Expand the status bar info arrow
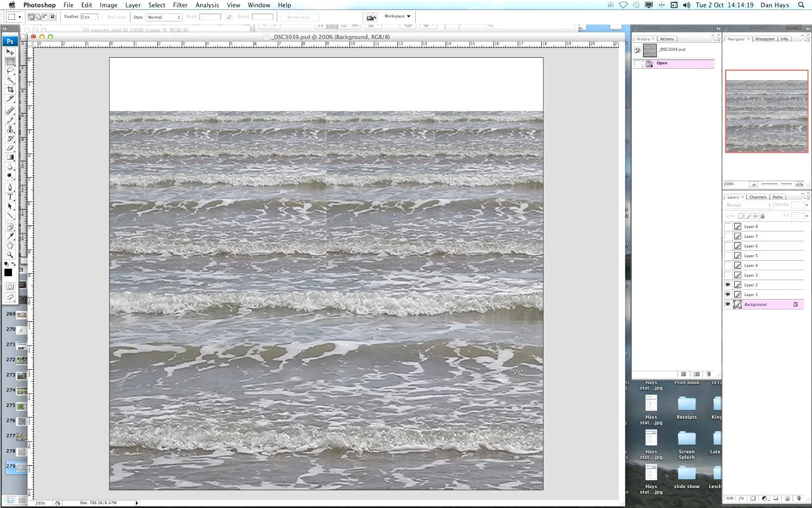Viewport: 812px width, 508px height. pyautogui.click(x=137, y=503)
